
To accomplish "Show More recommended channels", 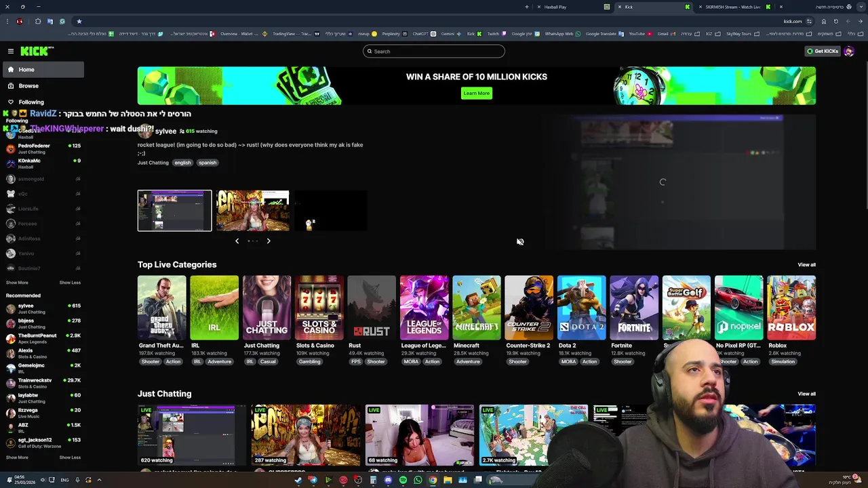I will pos(17,457).
